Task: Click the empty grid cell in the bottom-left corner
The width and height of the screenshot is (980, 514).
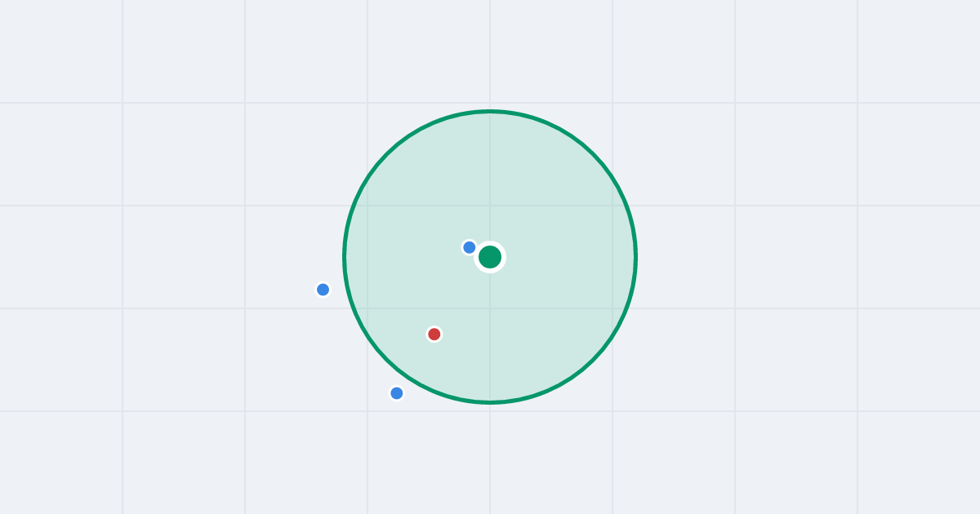Action: click(61, 463)
